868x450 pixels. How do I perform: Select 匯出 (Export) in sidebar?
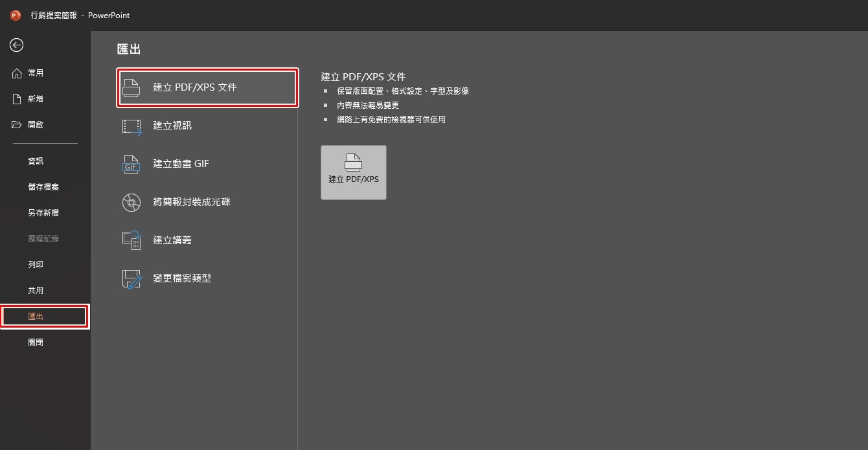coord(44,317)
